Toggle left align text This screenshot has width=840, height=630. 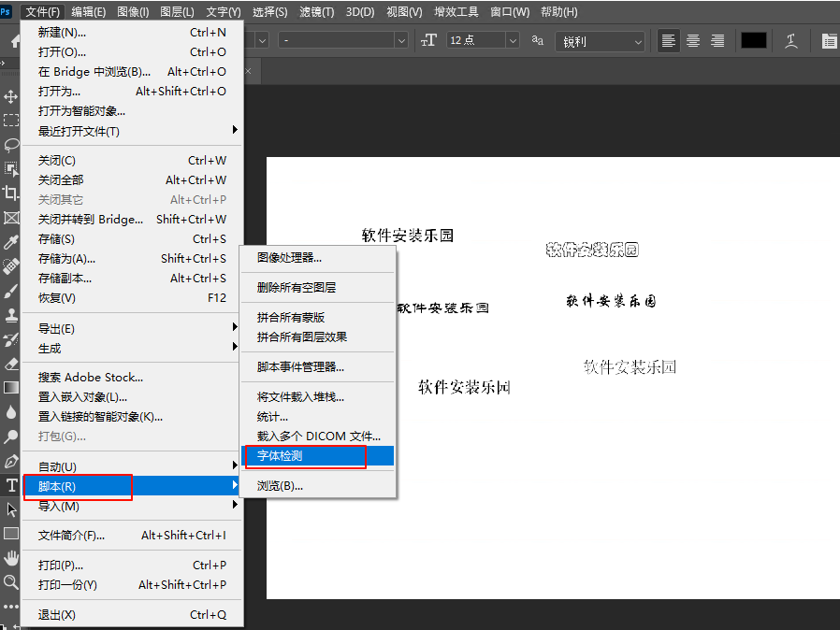669,41
